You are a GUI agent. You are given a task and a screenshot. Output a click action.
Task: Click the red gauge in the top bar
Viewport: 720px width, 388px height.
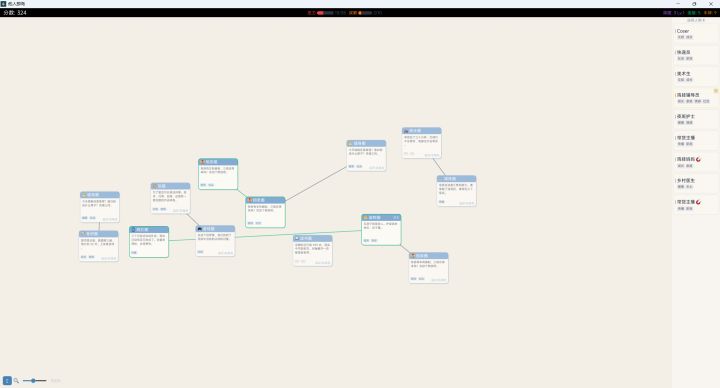tap(325, 13)
